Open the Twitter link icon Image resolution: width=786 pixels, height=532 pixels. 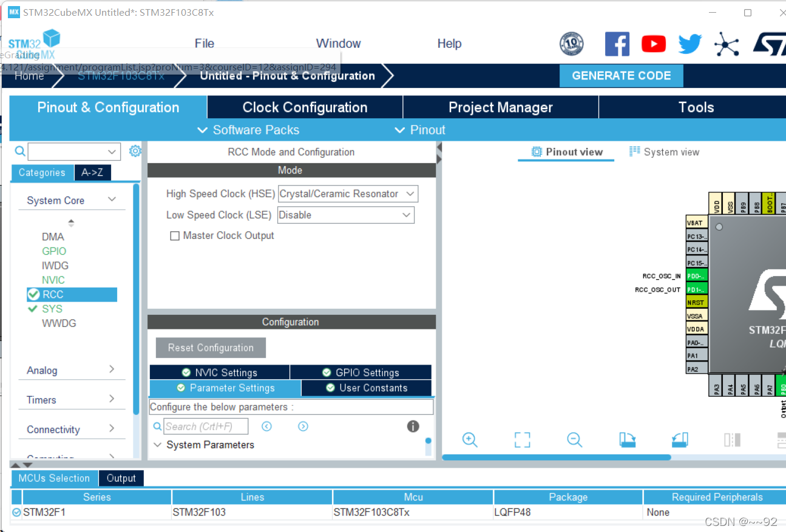(689, 44)
